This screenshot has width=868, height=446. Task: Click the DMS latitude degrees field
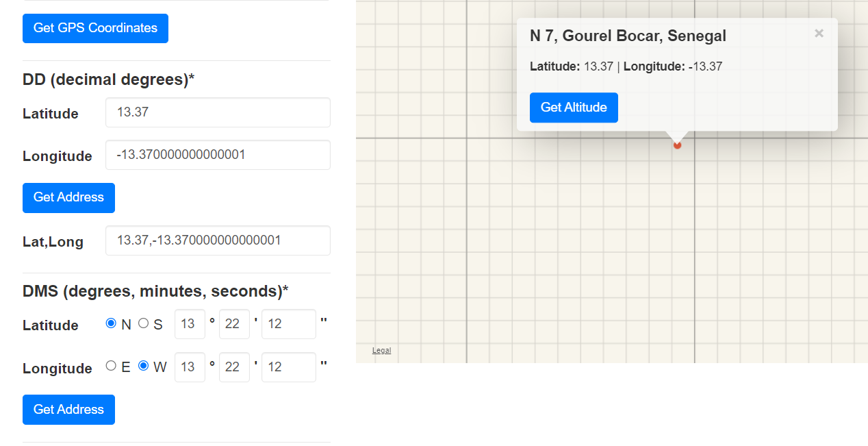click(190, 324)
